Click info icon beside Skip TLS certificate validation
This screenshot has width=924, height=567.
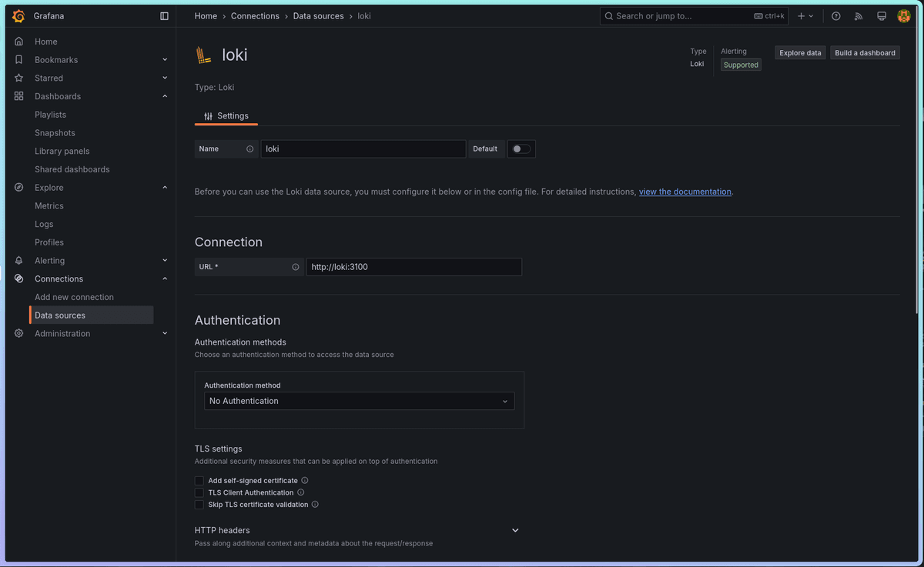(x=315, y=505)
